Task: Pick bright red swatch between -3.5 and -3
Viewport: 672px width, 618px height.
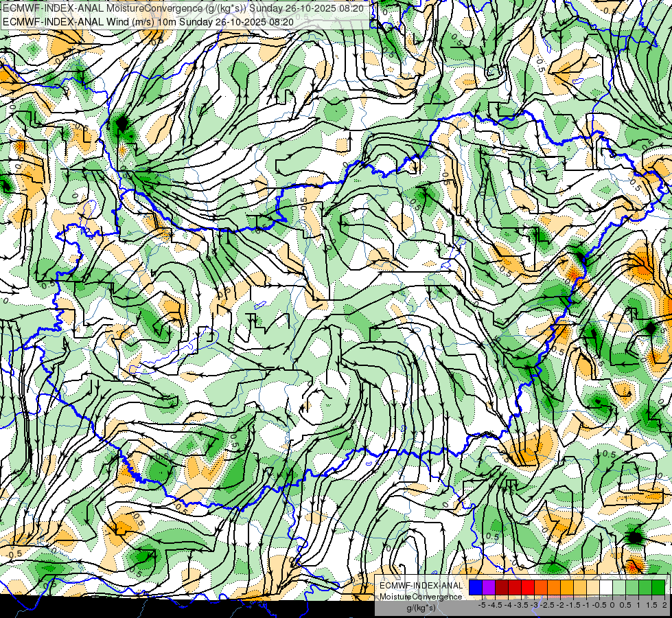Action: pyautogui.click(x=528, y=588)
